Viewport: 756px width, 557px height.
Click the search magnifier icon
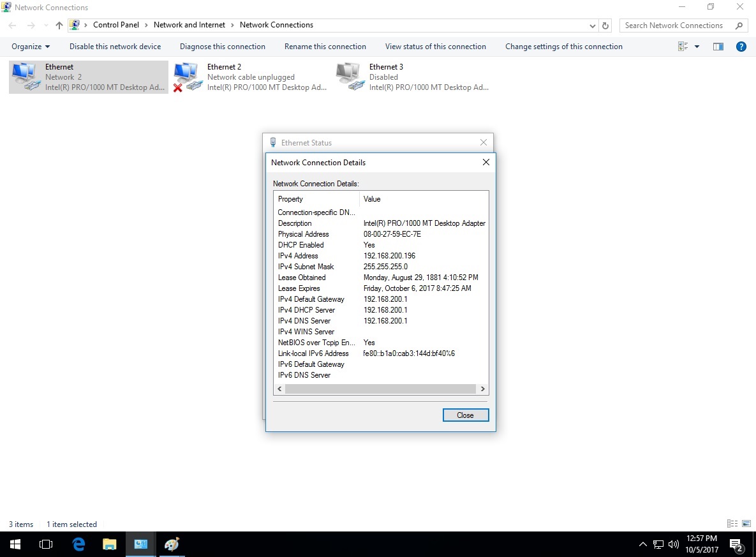[x=739, y=26]
